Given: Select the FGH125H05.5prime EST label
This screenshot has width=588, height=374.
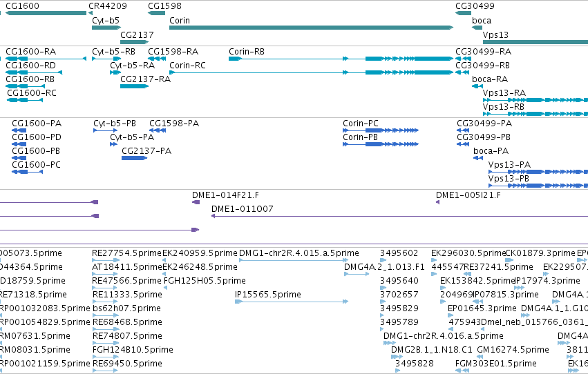Looking at the screenshot, I should (205, 281).
